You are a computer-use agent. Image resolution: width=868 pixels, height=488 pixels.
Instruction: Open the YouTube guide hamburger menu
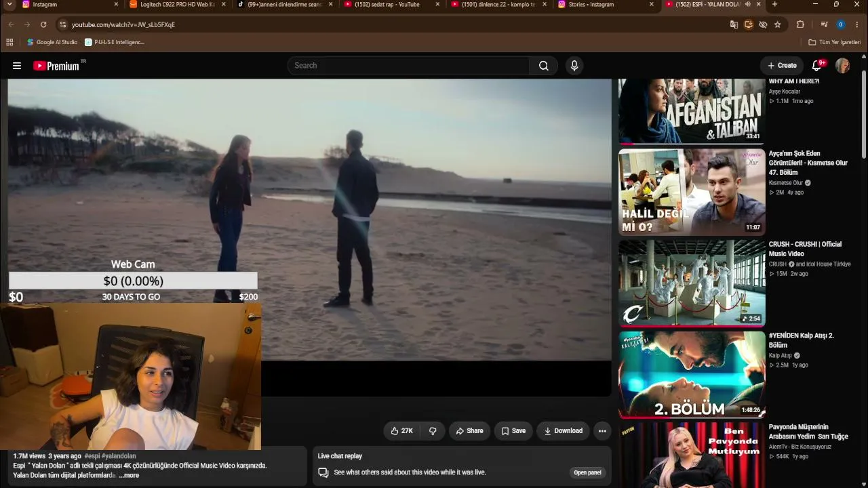pyautogui.click(x=17, y=66)
